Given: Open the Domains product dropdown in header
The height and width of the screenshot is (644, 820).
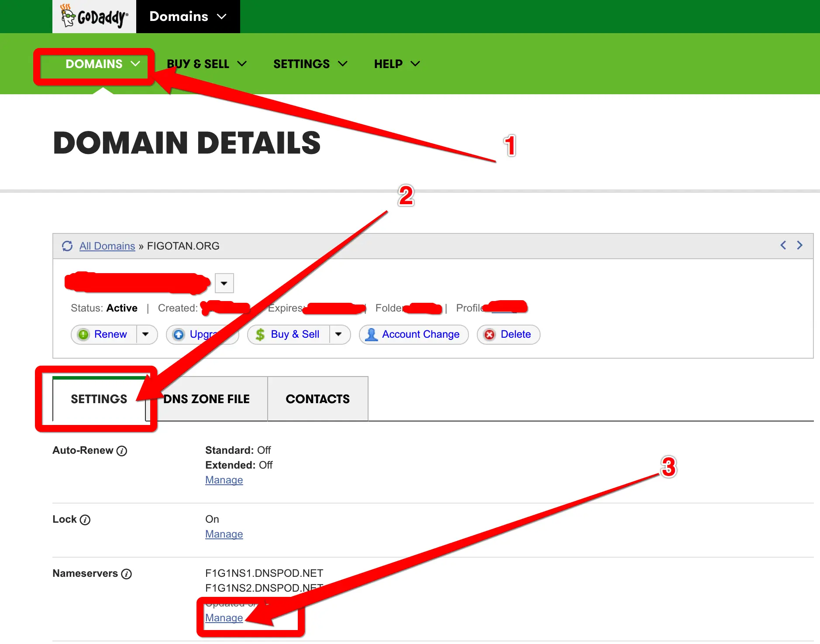Looking at the screenshot, I should (188, 17).
